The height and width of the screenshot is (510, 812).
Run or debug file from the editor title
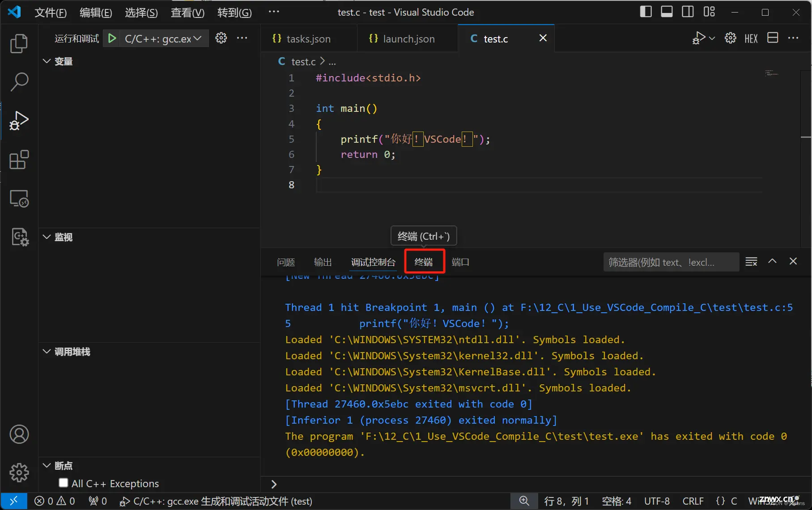click(699, 38)
